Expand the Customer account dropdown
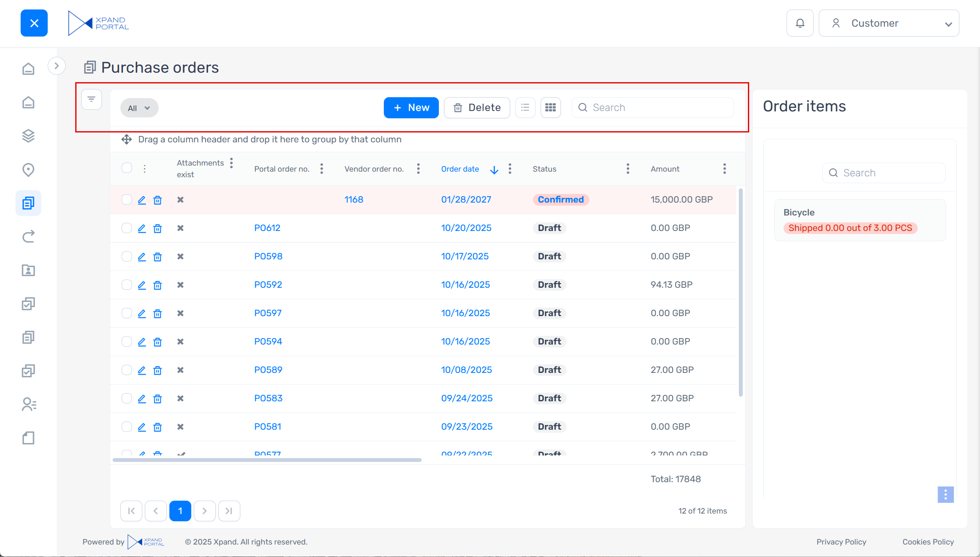 pos(888,23)
